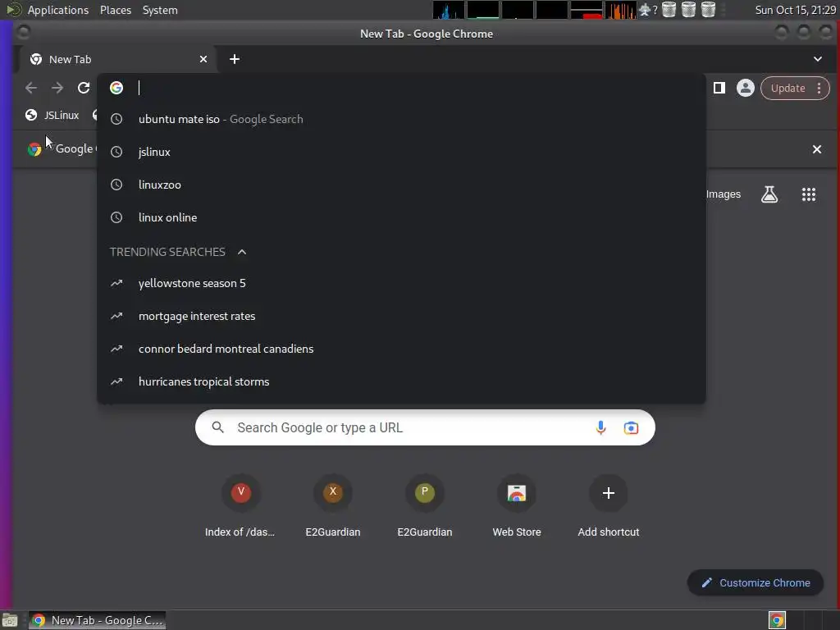Open the Google apps grid
840x630 pixels.
[808, 194]
